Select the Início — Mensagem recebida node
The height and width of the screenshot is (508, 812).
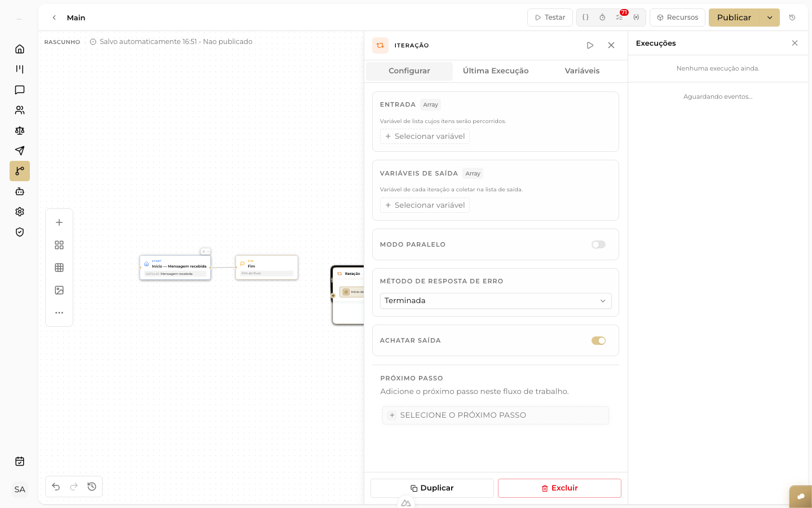click(x=175, y=268)
